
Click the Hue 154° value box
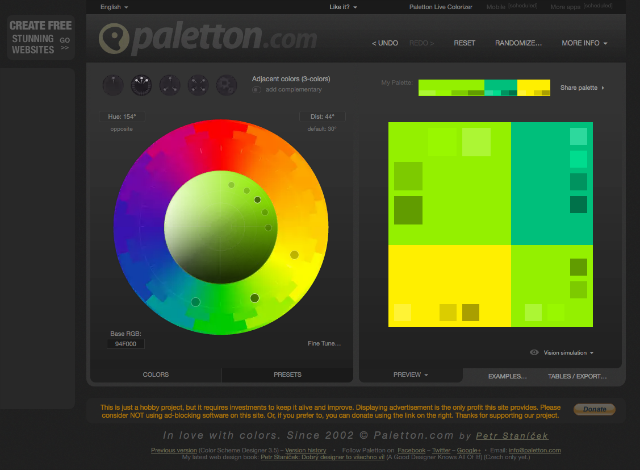pyautogui.click(x=122, y=117)
